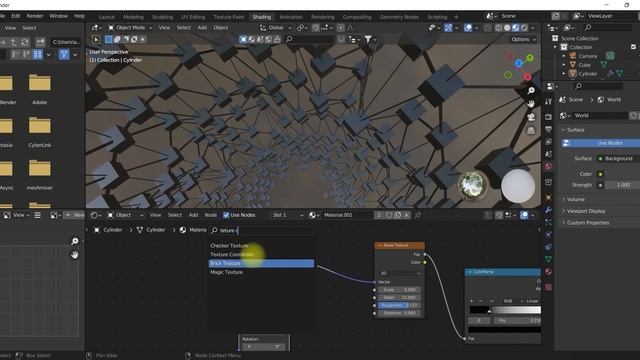The image size is (640, 360).
Task: Open the Global transform orientation dropdown
Action: tap(276, 28)
